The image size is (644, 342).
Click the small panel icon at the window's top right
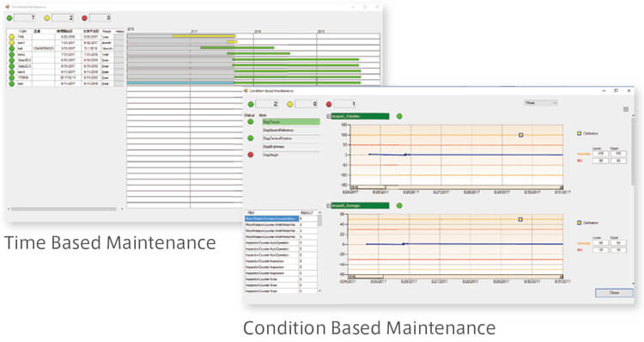(x=626, y=109)
